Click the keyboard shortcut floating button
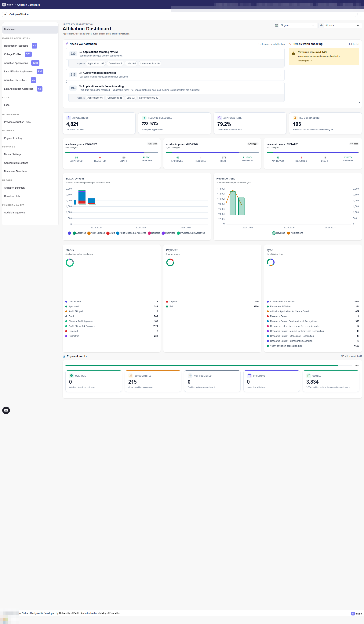The width and height of the screenshot is (364, 624). [6, 410]
